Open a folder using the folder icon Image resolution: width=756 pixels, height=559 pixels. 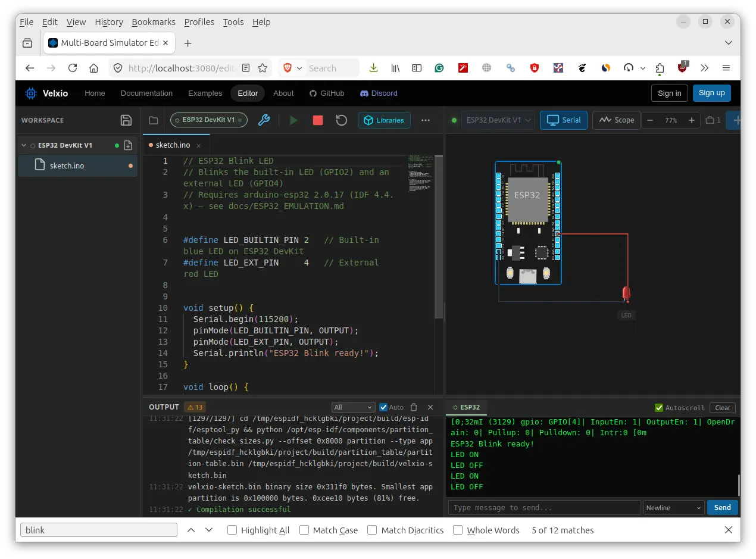153,120
